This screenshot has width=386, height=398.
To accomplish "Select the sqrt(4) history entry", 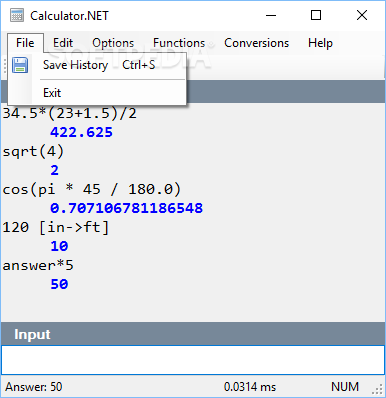I will [33, 152].
